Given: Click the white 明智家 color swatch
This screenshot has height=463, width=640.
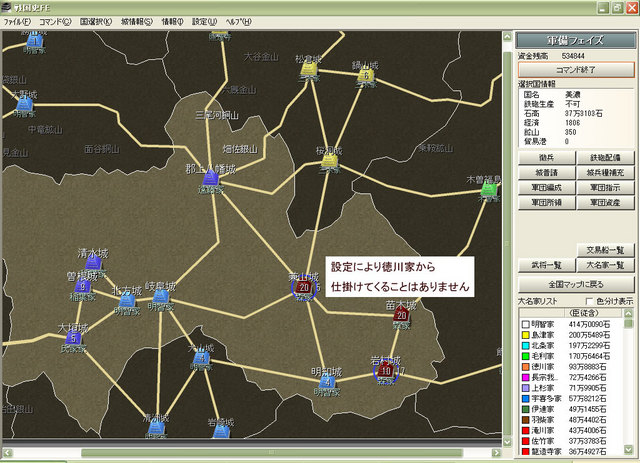Looking at the screenshot, I should [525, 324].
